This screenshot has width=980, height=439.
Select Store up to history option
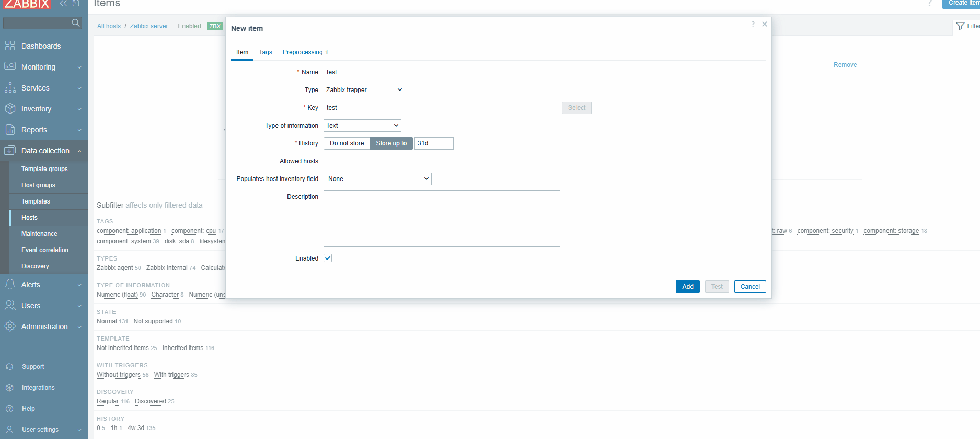click(x=391, y=143)
